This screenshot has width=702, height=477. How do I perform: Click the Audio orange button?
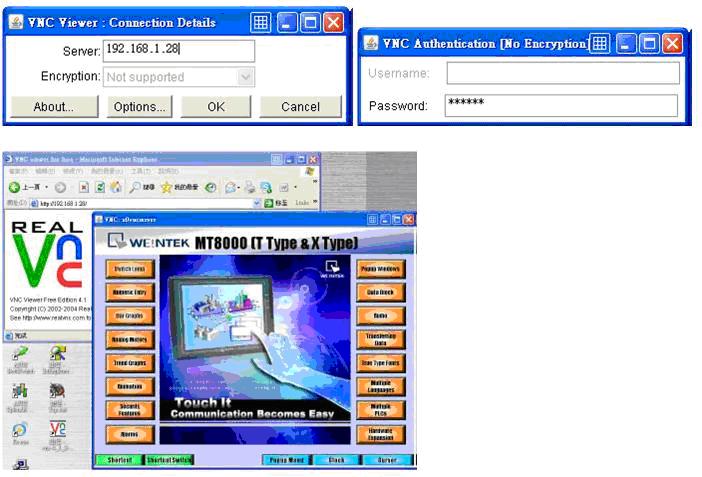(x=381, y=316)
